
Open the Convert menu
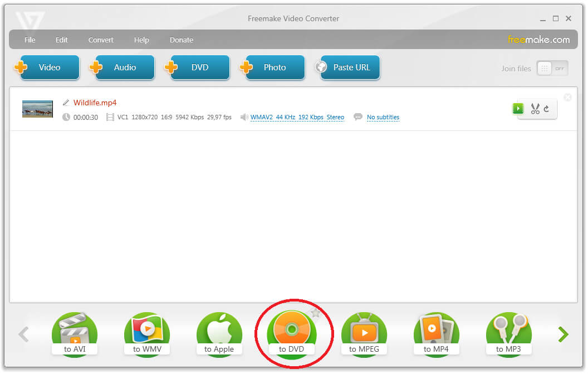101,40
